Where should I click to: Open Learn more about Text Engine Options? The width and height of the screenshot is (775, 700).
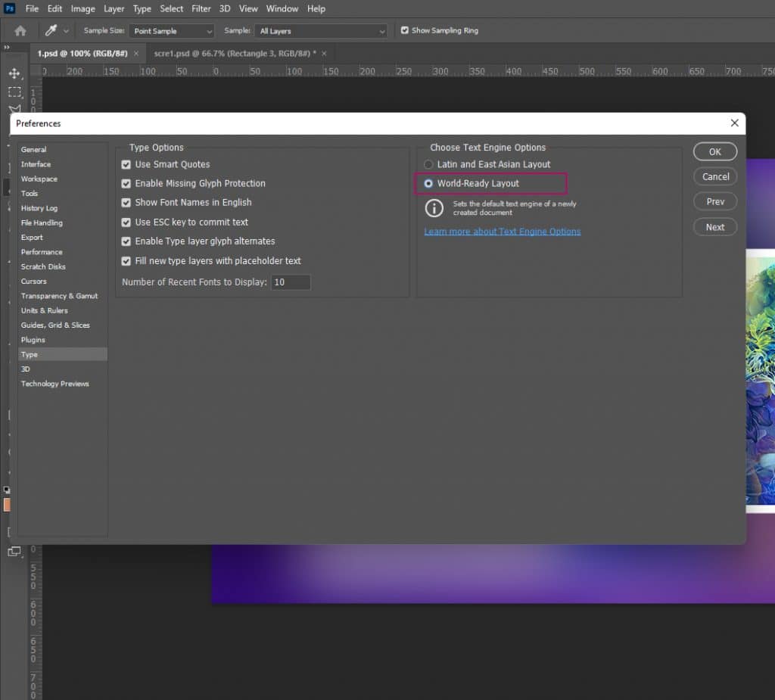click(502, 232)
